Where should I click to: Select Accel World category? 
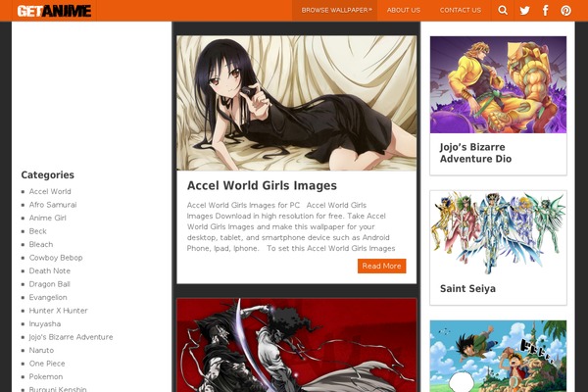click(x=50, y=191)
